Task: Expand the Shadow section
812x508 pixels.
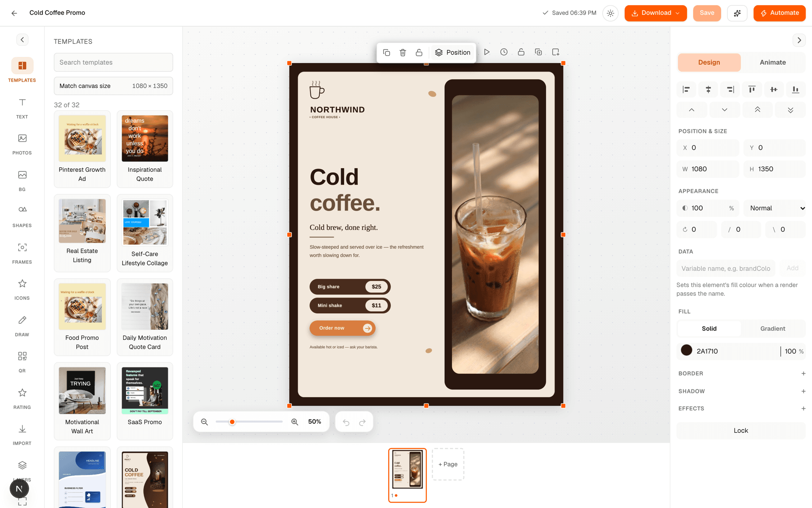Action: (803, 391)
